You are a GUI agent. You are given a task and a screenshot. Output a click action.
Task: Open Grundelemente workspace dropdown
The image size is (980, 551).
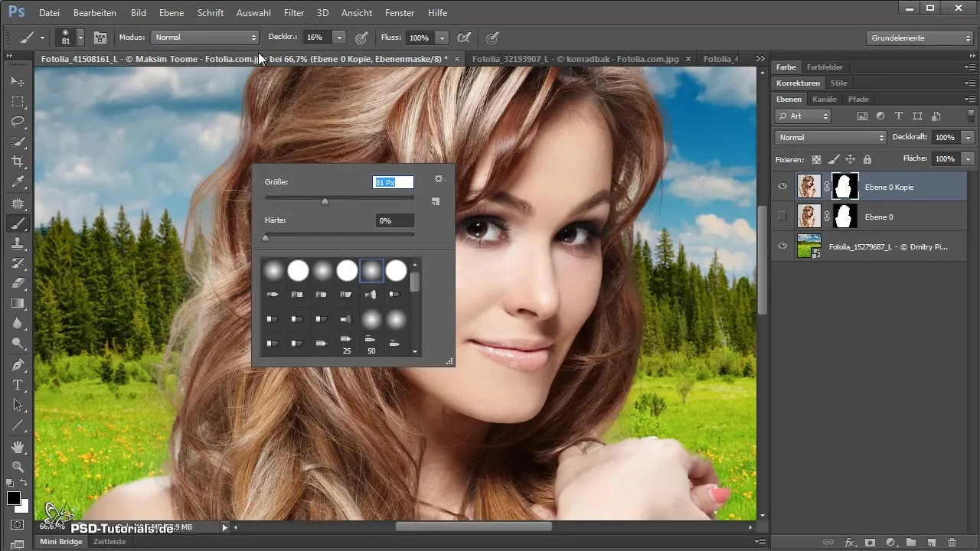coord(921,37)
